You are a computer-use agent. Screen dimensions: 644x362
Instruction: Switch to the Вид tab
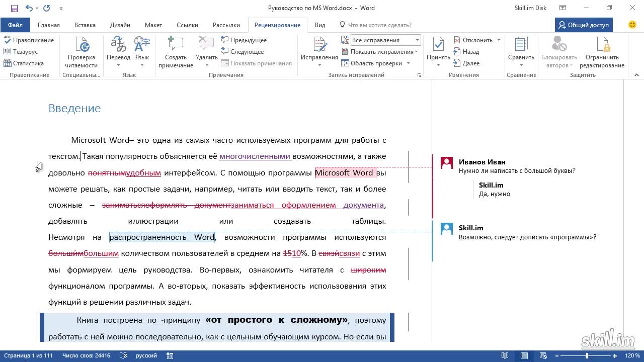(x=320, y=25)
